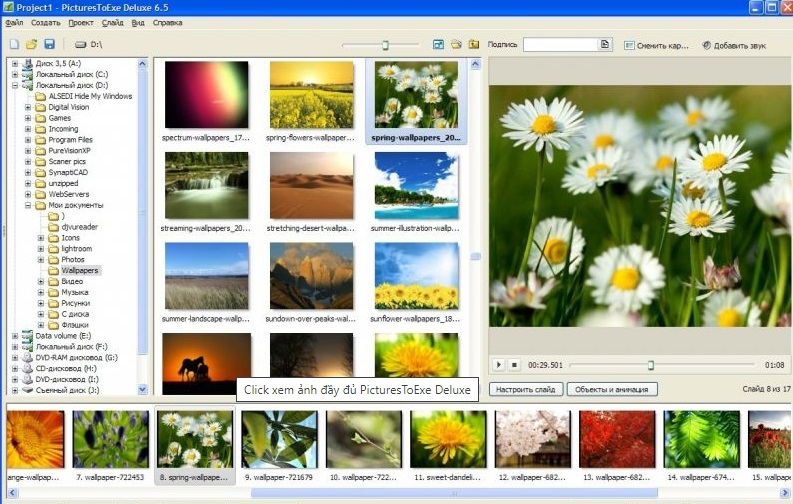Select the summer-landscape-wallpaper thumbnail

[x=206, y=276]
